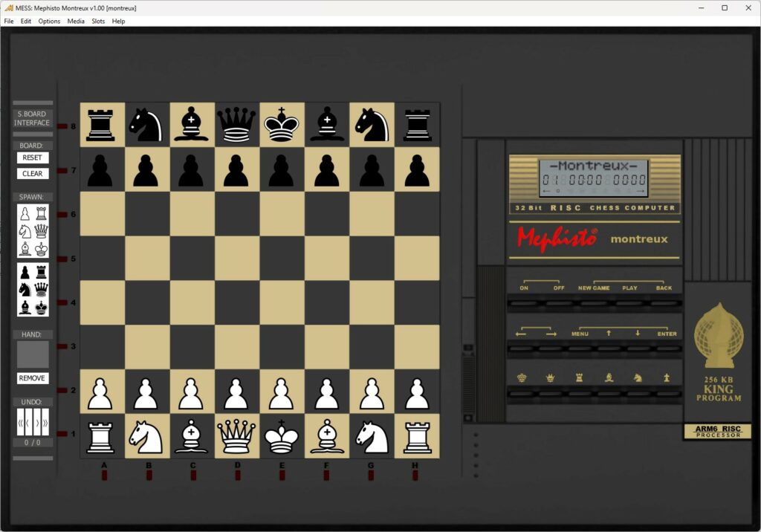
Task: Expand the Media menu
Action: 76,21
